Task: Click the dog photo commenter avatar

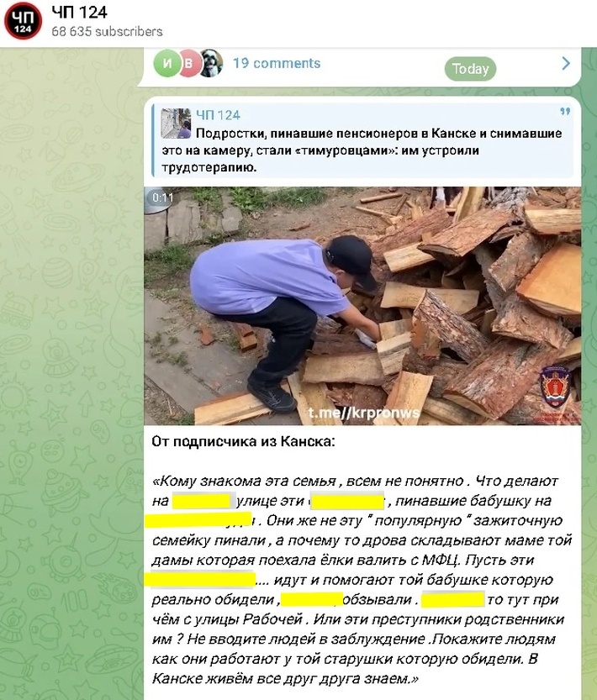Action: point(211,63)
